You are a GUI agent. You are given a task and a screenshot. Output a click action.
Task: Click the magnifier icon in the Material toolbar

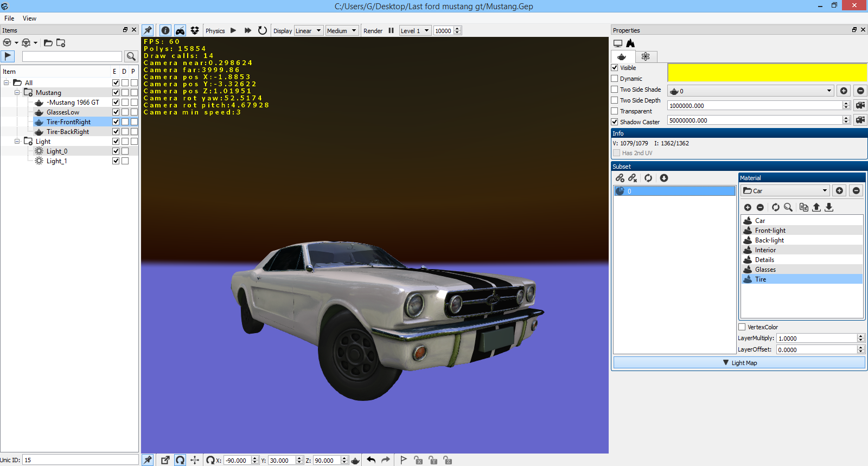[x=788, y=207]
